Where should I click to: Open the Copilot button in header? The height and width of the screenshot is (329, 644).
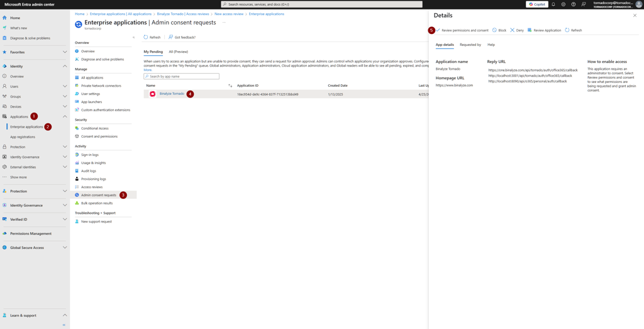point(536,4)
